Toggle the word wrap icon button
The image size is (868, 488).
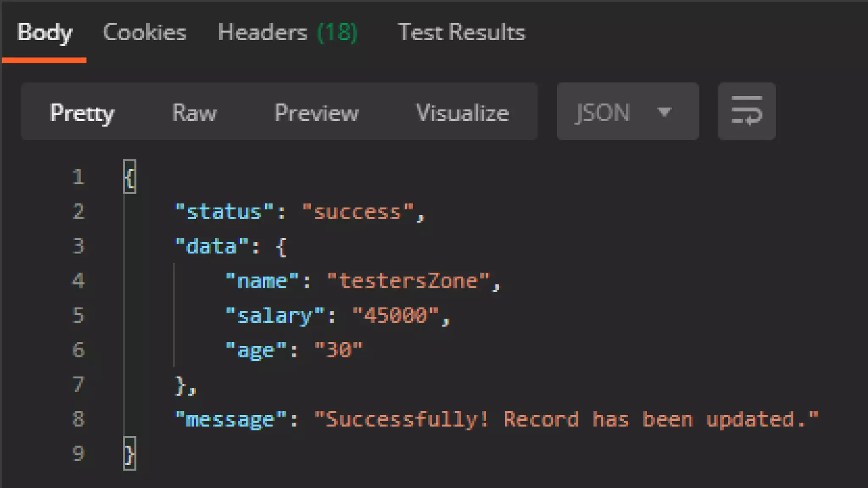point(746,111)
